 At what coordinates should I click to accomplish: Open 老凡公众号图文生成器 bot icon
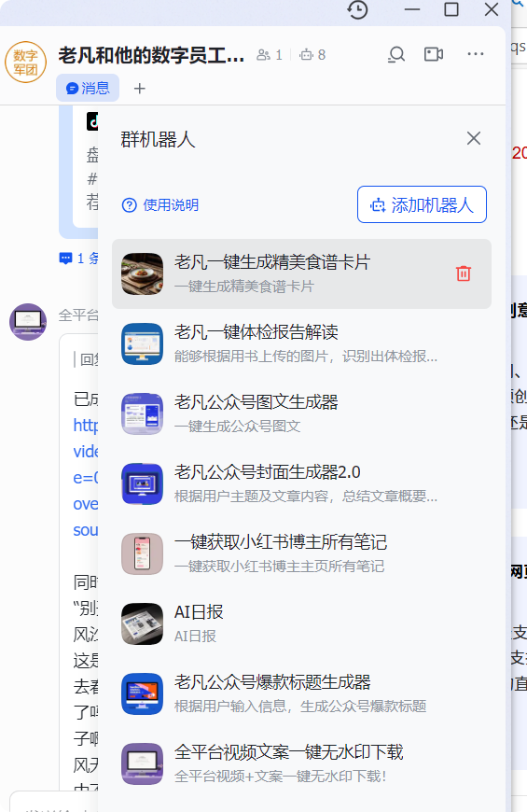click(x=143, y=413)
